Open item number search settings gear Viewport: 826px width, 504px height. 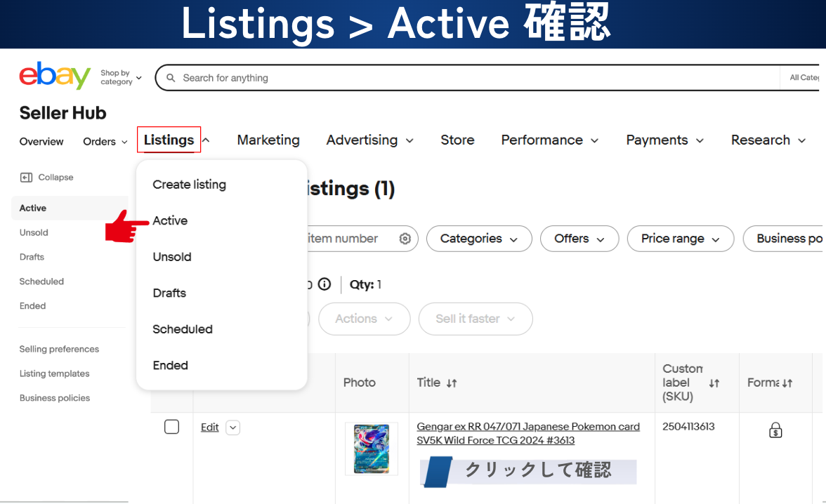(405, 239)
